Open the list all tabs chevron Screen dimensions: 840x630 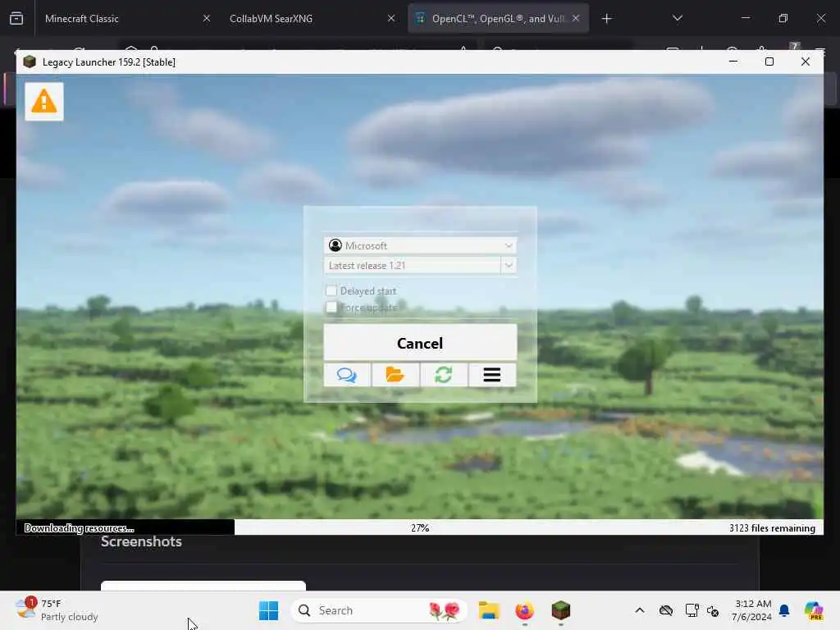click(677, 18)
